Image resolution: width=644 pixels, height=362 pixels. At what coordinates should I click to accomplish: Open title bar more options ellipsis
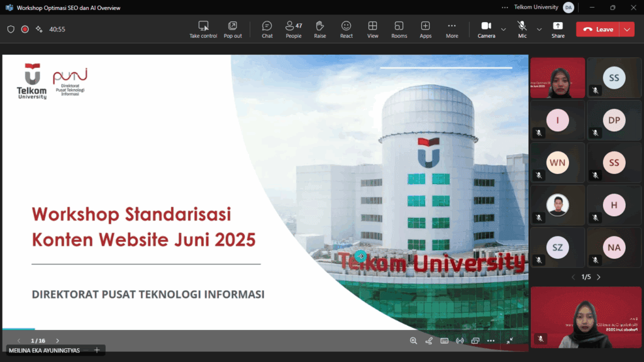[505, 8]
